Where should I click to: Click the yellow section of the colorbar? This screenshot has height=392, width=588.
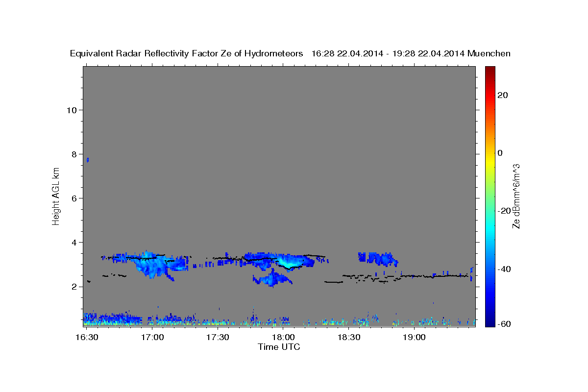pyautogui.click(x=490, y=162)
